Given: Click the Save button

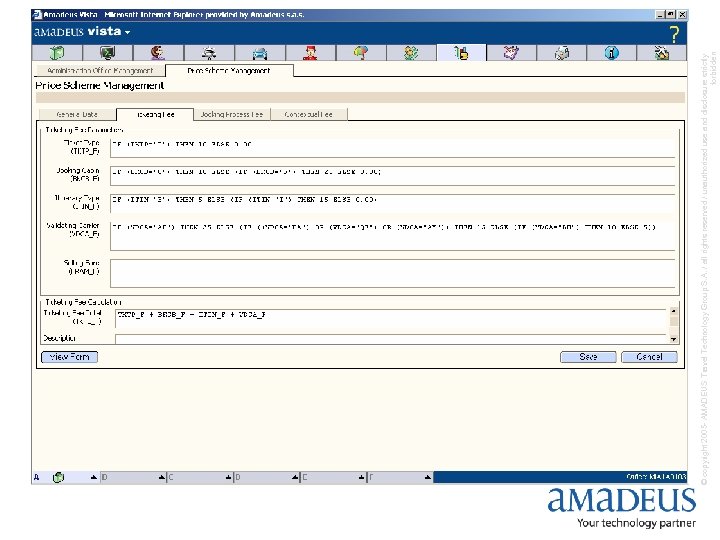Looking at the screenshot, I should tap(588, 357).
